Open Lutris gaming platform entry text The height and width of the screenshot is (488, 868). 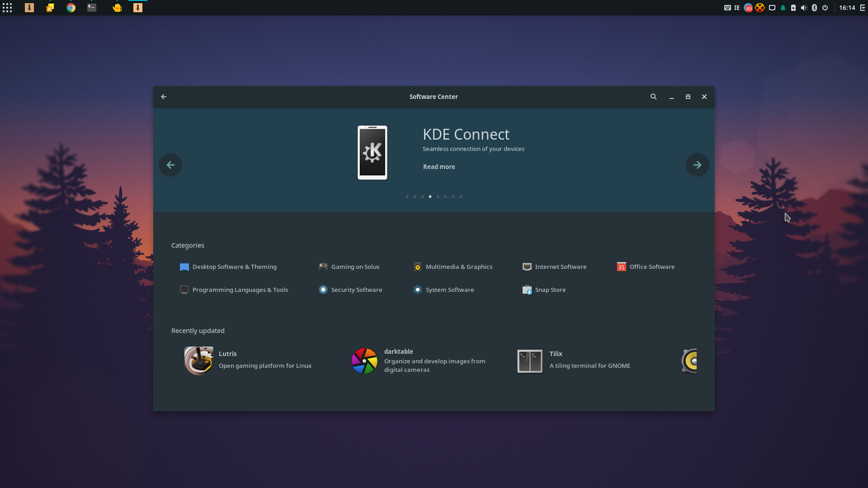coord(265,366)
